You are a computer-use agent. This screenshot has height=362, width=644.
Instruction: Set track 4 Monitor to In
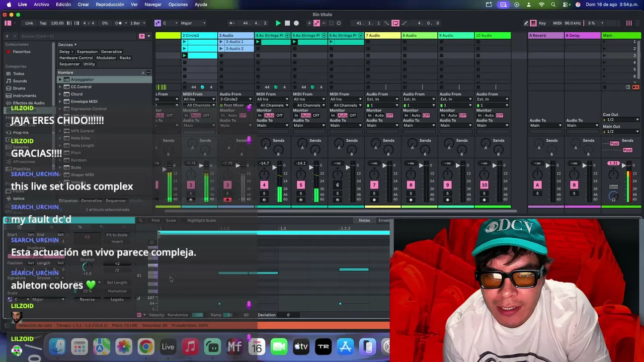(260, 116)
